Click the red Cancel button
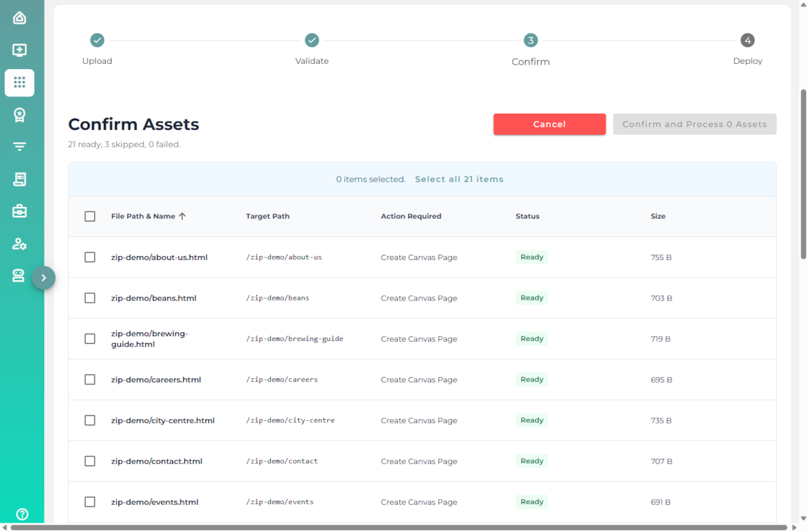The image size is (808, 532). pos(549,124)
